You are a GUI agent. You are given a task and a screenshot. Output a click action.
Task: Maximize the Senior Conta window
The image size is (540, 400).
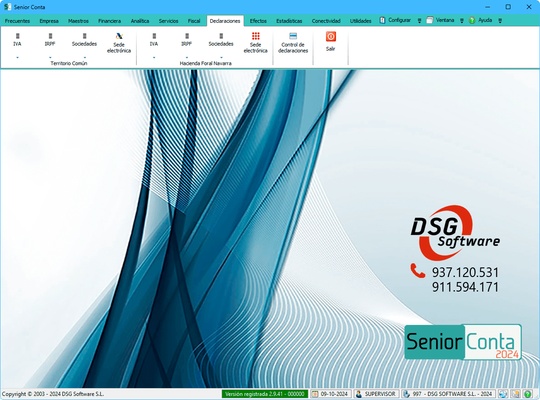click(508, 7)
